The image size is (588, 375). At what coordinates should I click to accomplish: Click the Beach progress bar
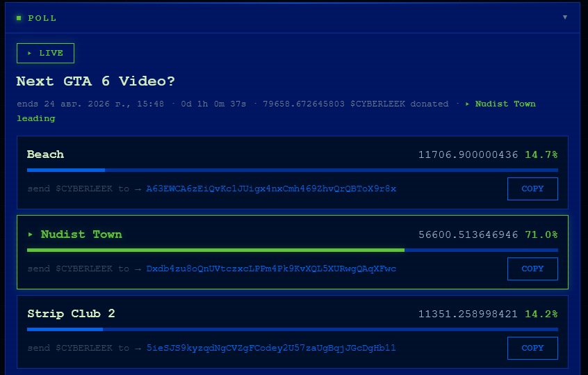[293, 170]
